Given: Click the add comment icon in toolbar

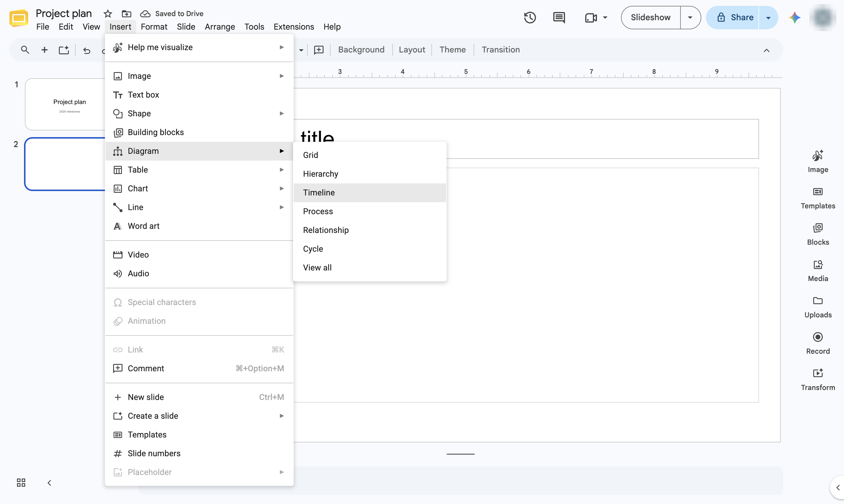Looking at the screenshot, I should pos(319,50).
